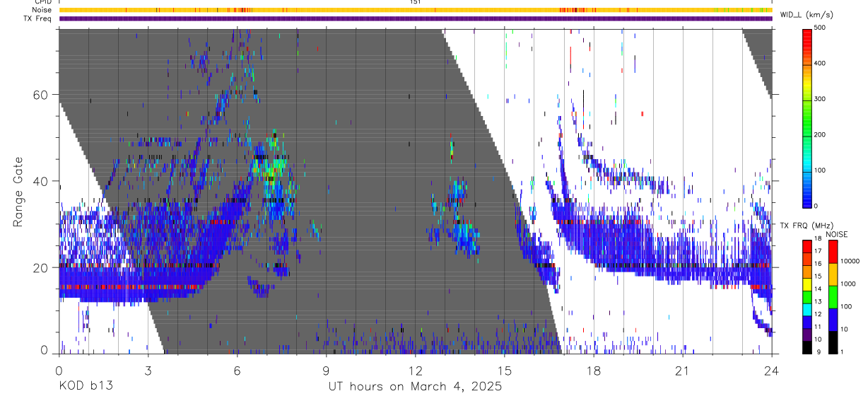Click 'UT hours on March 4, 2025' axis title
The width and height of the screenshot is (868, 401).
(x=415, y=387)
